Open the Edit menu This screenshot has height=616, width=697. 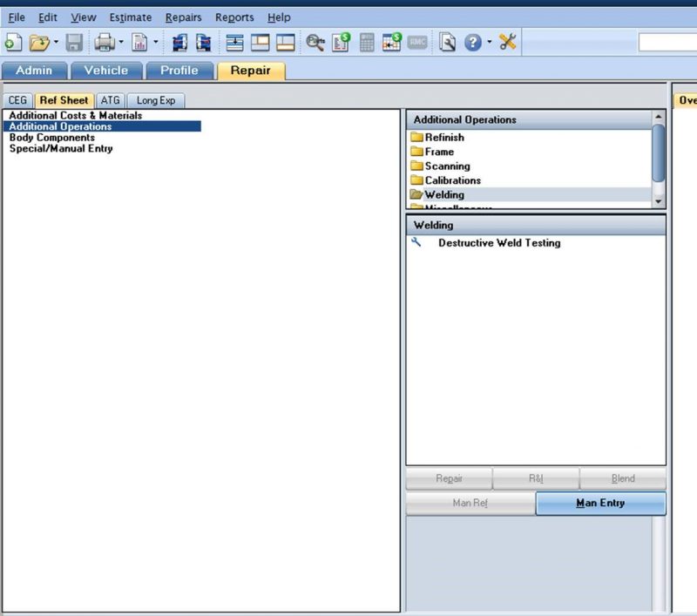[48, 17]
